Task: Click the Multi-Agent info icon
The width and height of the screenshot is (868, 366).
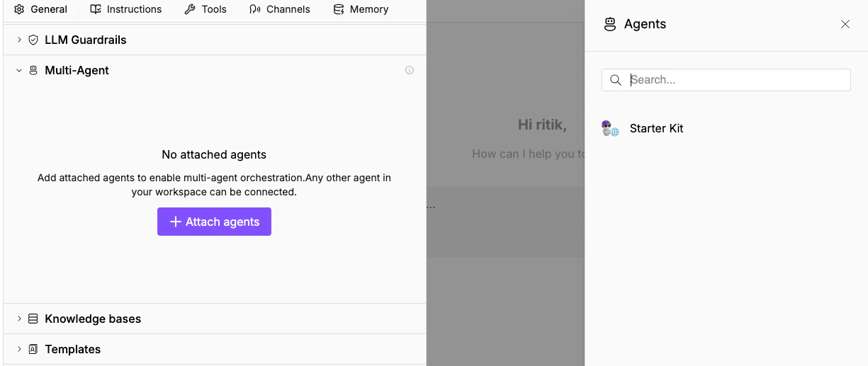Action: pos(410,70)
